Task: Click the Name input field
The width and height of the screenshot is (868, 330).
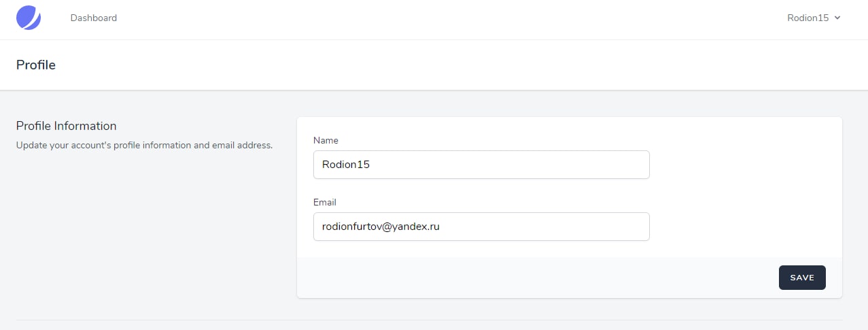Action: [481, 165]
